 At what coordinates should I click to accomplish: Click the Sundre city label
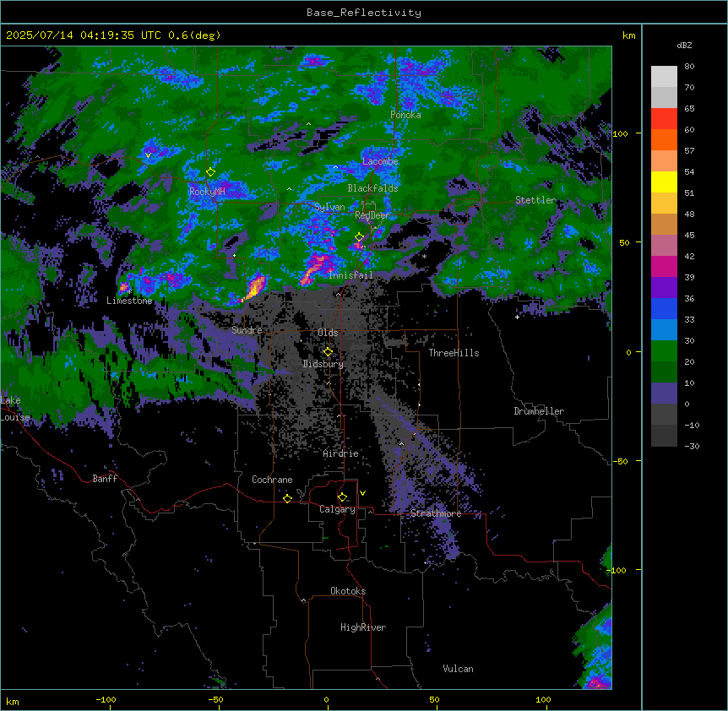pos(247,330)
